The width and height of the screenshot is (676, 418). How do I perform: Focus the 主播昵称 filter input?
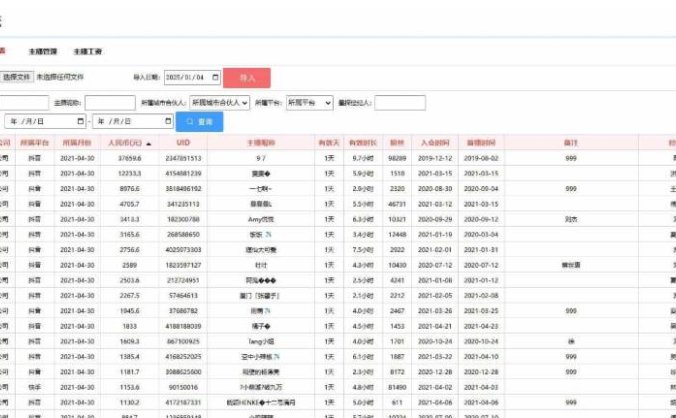click(110, 103)
